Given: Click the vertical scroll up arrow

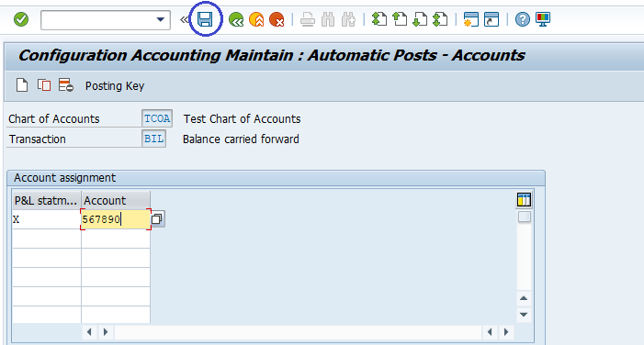Looking at the screenshot, I should [x=524, y=298].
